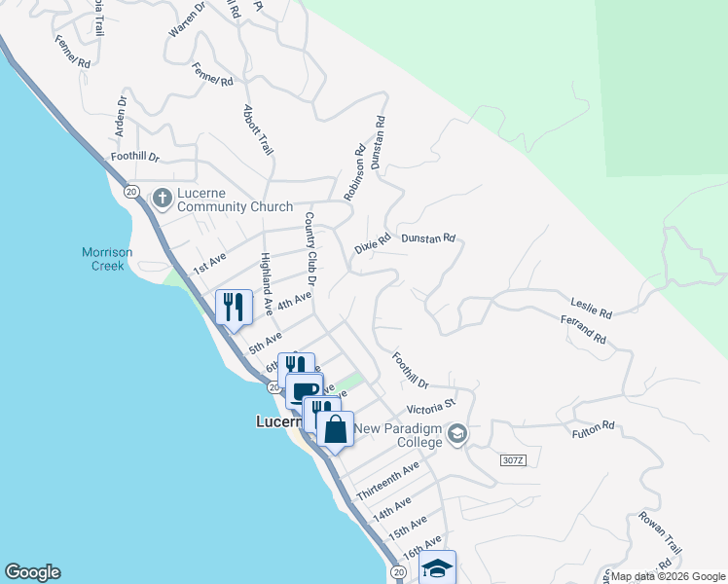The width and height of the screenshot is (728, 584).
Task: Click the Route 20 shield near Foothill Dr
Action: point(131,192)
